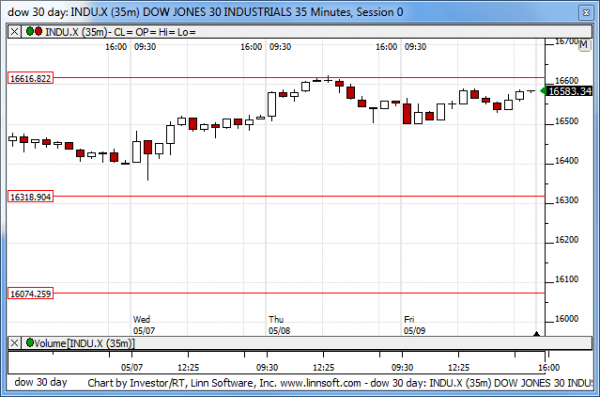Viewport: 600px width, 397px height.
Task: Close the INDU.X price pane with the X box
Action: click(14, 31)
